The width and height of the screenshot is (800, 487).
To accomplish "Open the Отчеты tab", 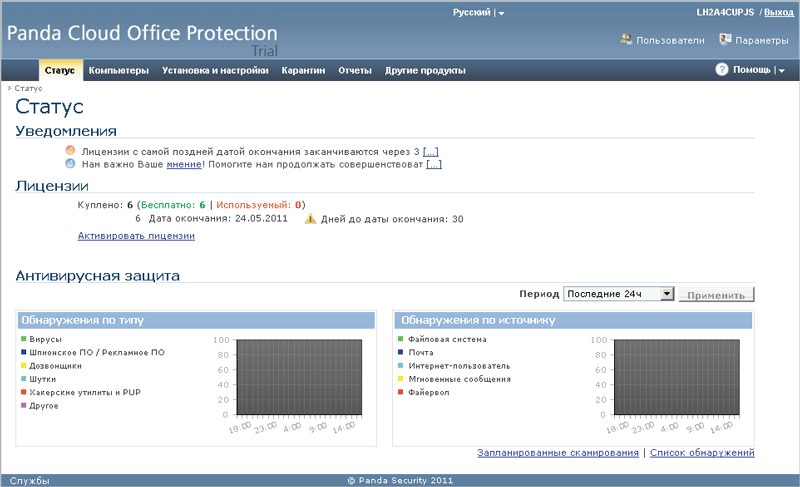I will (355, 70).
